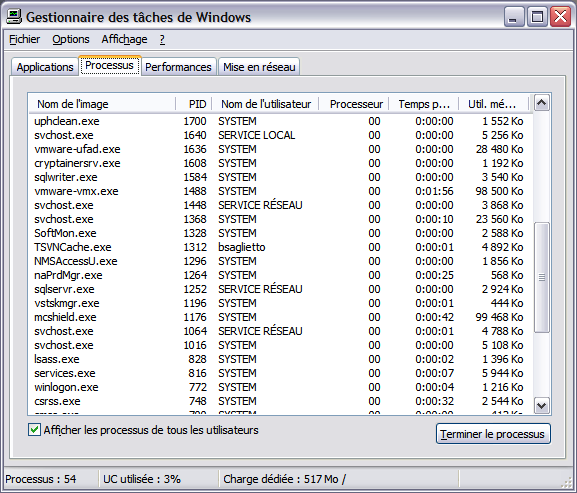This screenshot has height=493, width=577.
Task: Sort by PID column header
Action: pyautogui.click(x=194, y=104)
